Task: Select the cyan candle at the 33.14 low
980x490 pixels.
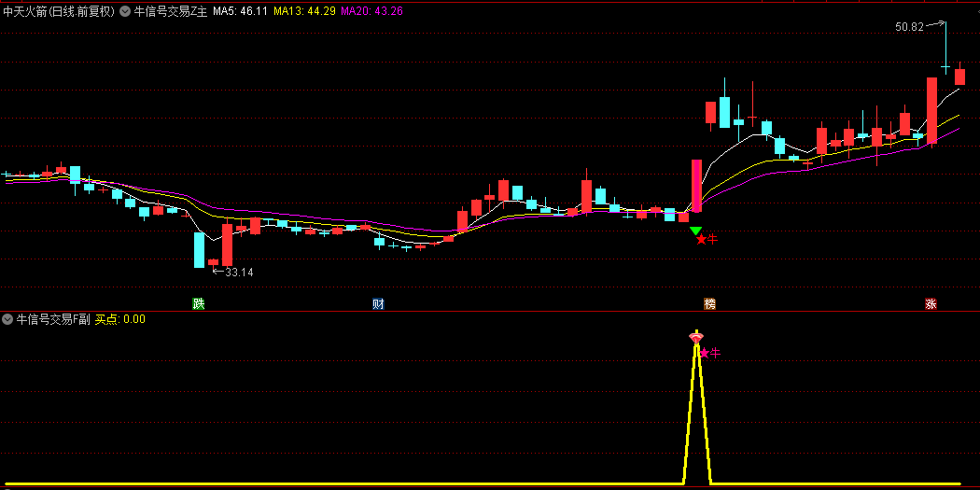Action: [x=200, y=250]
